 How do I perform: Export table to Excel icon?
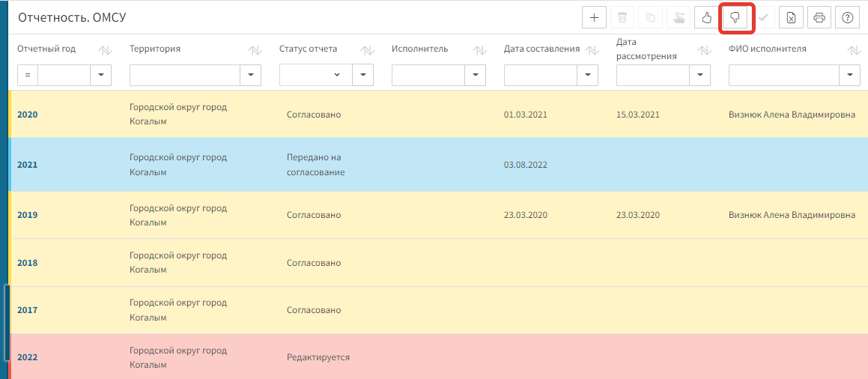[x=791, y=18]
